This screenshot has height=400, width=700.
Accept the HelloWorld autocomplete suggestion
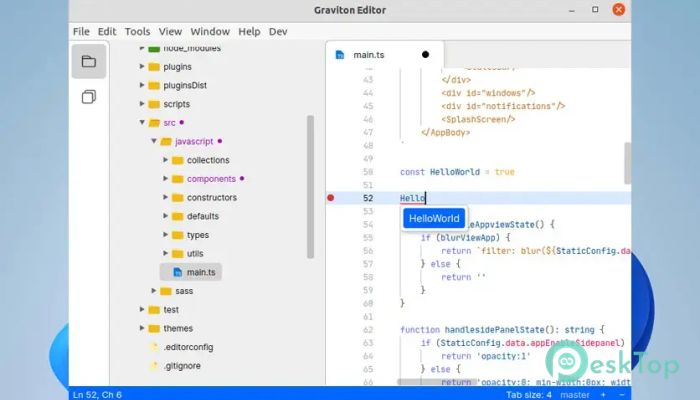[x=434, y=218]
